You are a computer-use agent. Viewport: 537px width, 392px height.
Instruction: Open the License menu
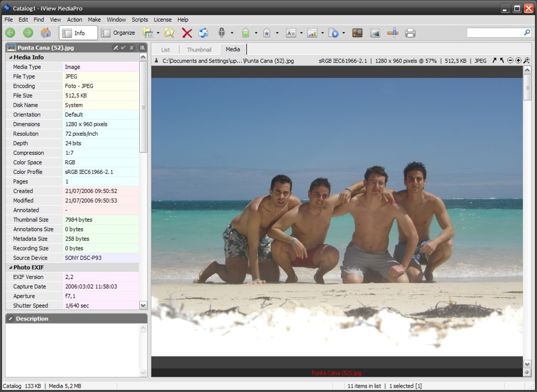tap(162, 20)
